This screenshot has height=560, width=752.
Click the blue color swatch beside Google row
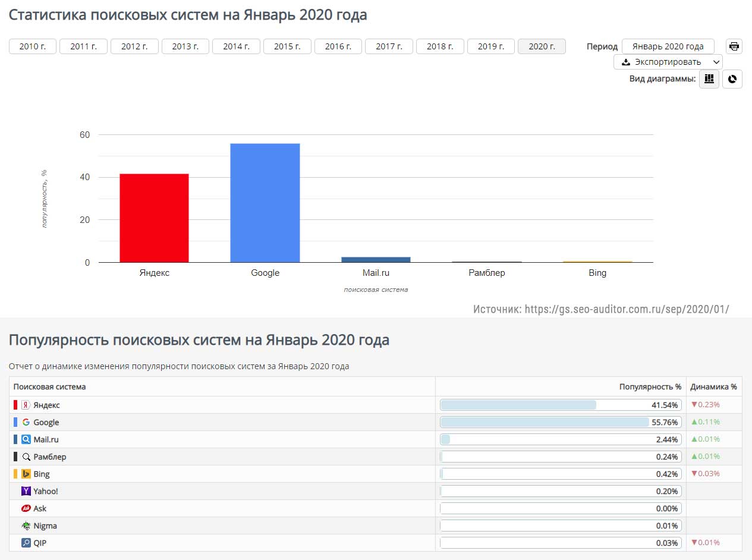point(15,422)
